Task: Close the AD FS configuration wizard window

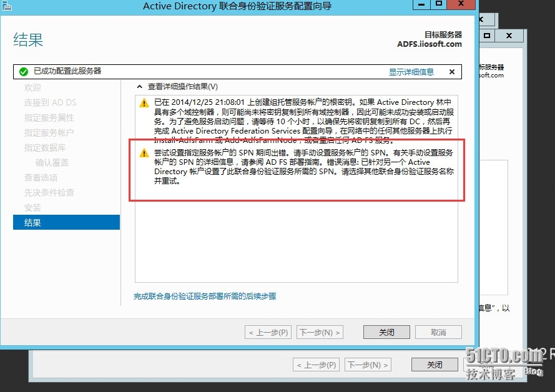Action: [x=461, y=4]
